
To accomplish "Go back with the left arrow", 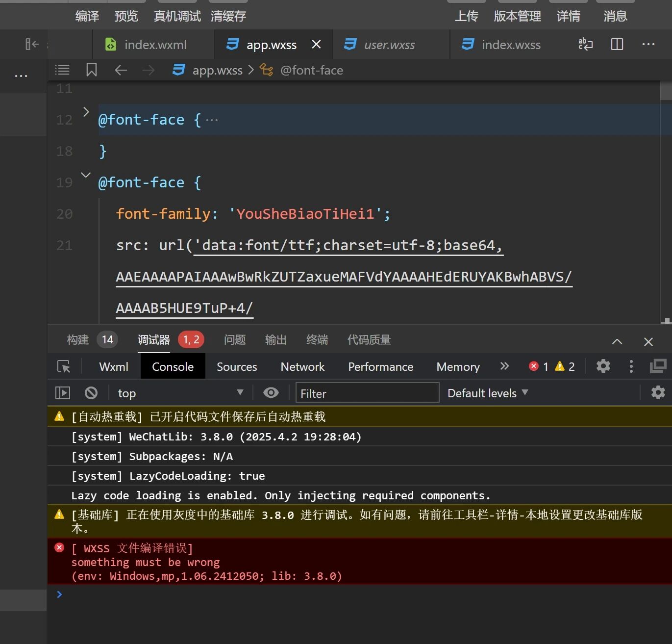I will pos(121,70).
